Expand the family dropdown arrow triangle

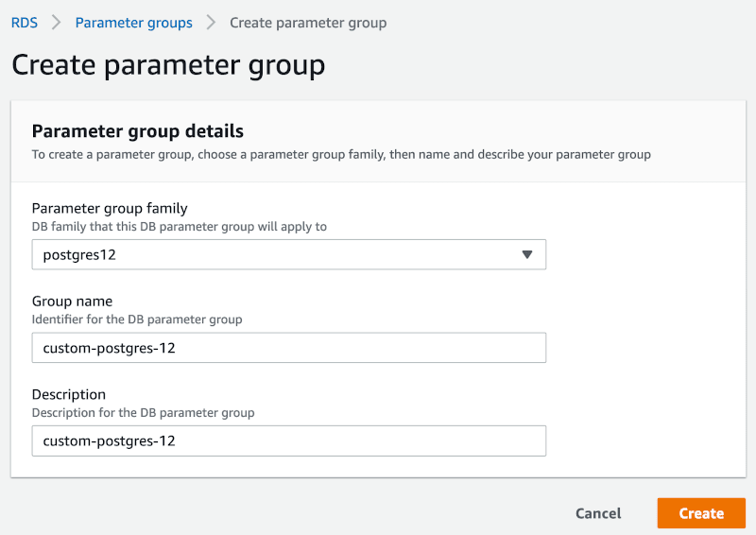pyautogui.click(x=527, y=254)
